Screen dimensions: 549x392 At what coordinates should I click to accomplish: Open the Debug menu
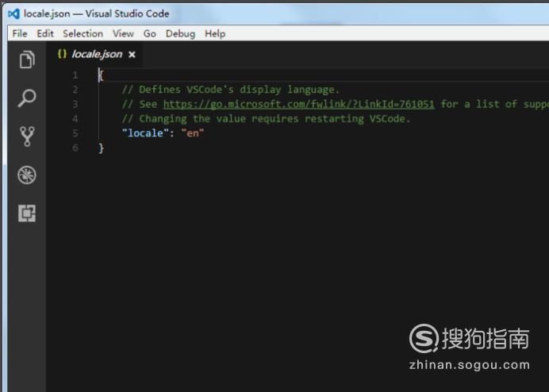click(181, 33)
